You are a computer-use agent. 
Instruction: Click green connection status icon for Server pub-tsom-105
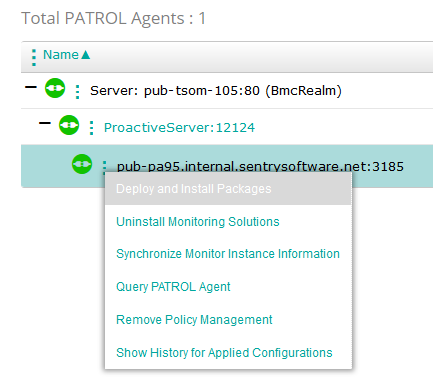55,88
